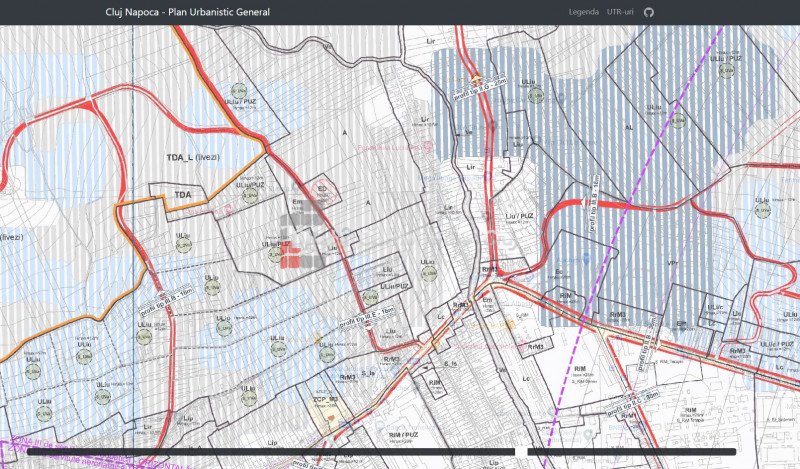Click the ZCP_M3 highlighted zone
Screen dimensions: 800x469
pyautogui.click(x=326, y=400)
